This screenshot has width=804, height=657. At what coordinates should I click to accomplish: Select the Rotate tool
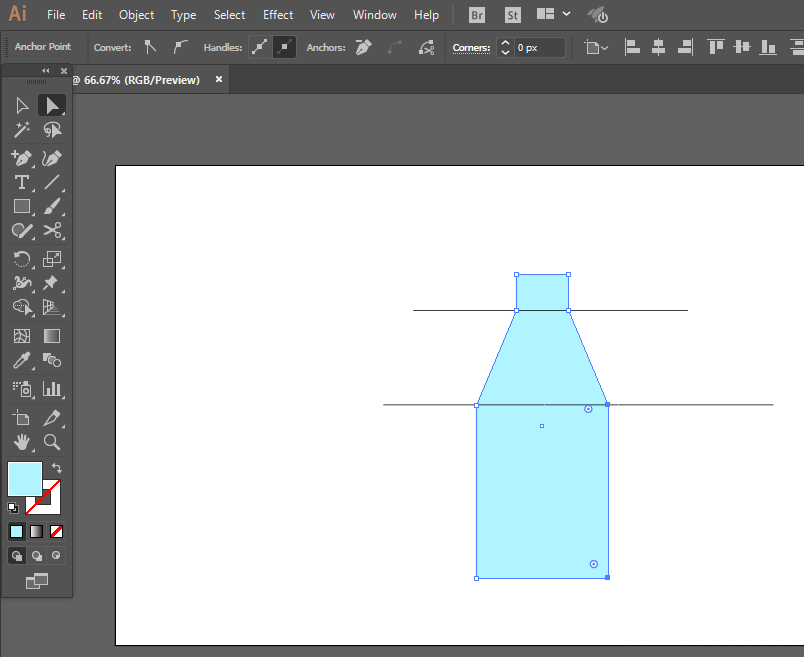tap(22, 259)
